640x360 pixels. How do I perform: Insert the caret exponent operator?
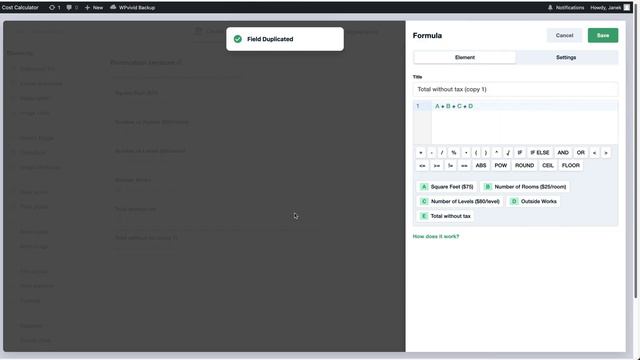tap(497, 153)
